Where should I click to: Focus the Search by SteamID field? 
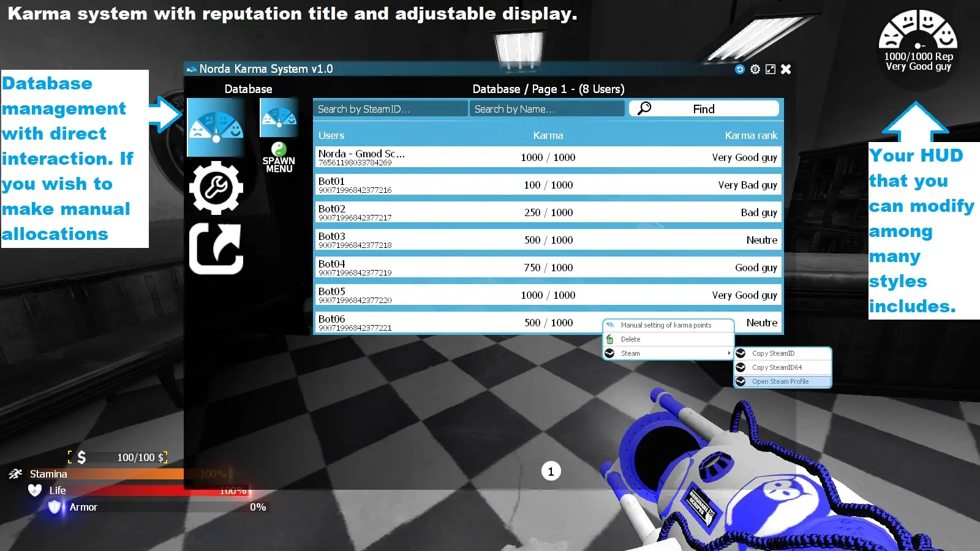390,109
